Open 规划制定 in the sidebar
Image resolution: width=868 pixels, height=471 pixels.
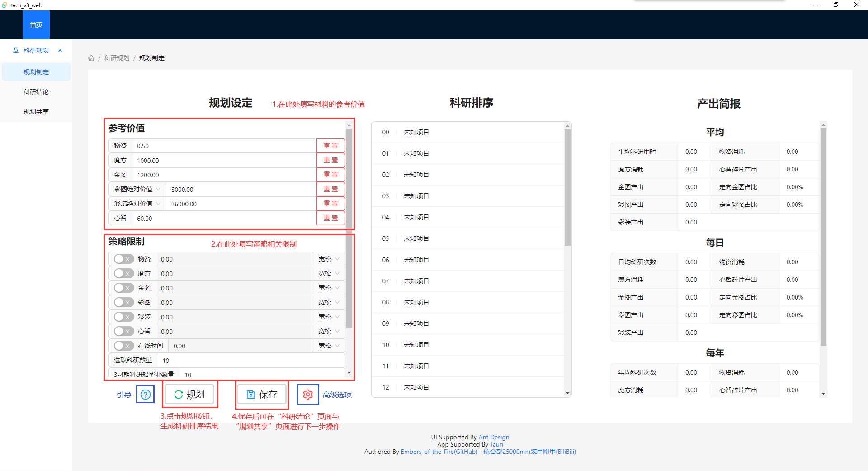(x=36, y=72)
